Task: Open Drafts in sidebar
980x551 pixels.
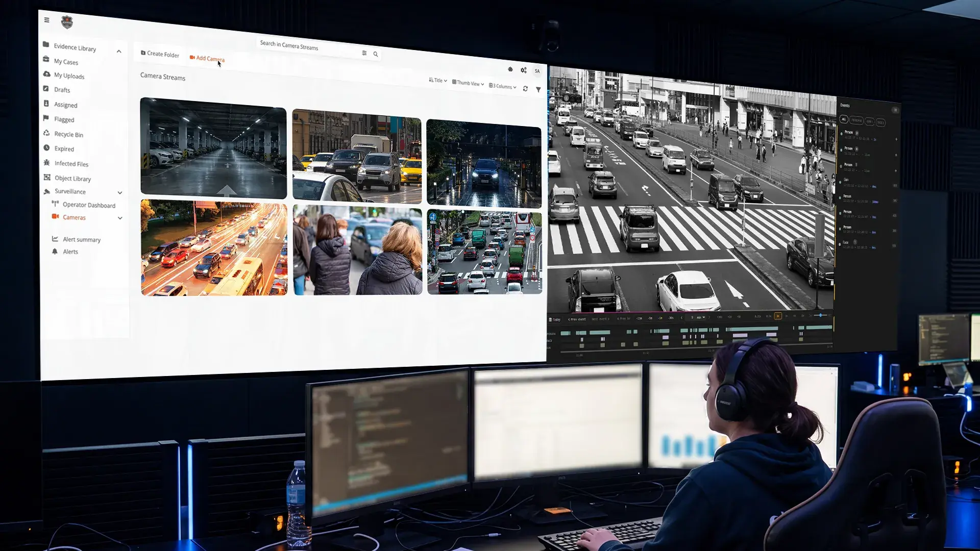Action: [57, 89]
